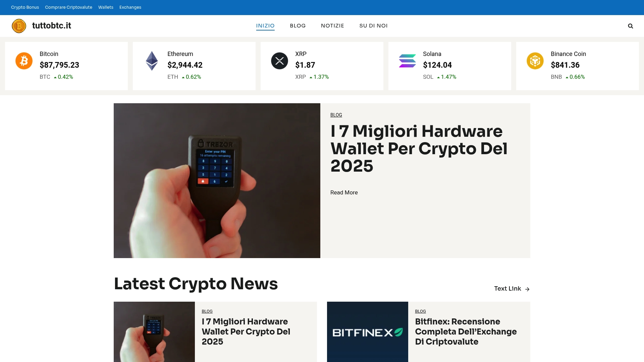644x362 pixels.
Task: Select the Solana striped logo icon
Action: tap(407, 61)
